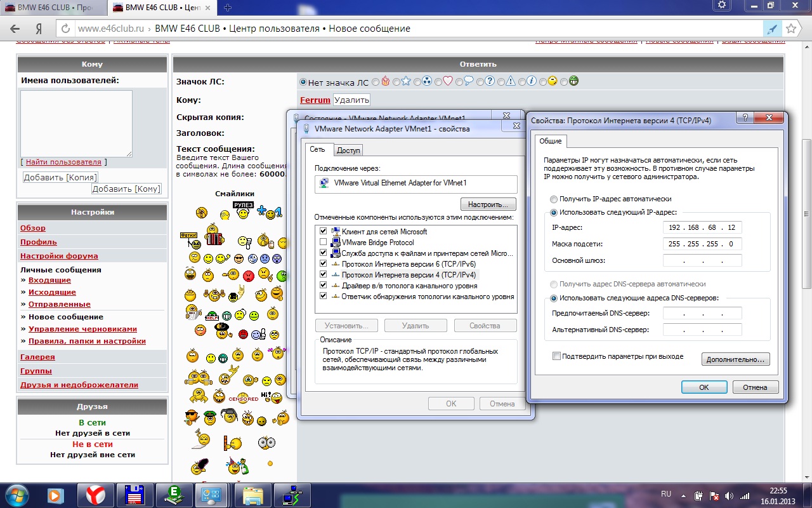Click the 'Настроить...' adapter button
812x508 pixels.
click(x=488, y=204)
